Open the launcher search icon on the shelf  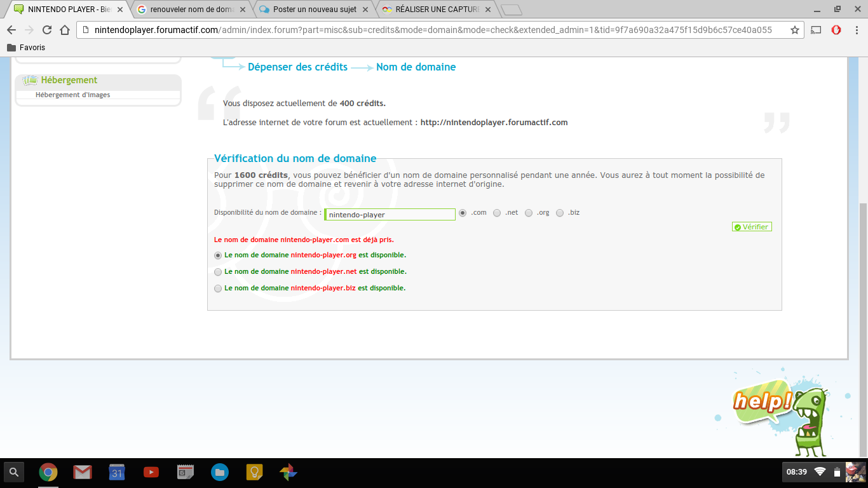pos(14,472)
